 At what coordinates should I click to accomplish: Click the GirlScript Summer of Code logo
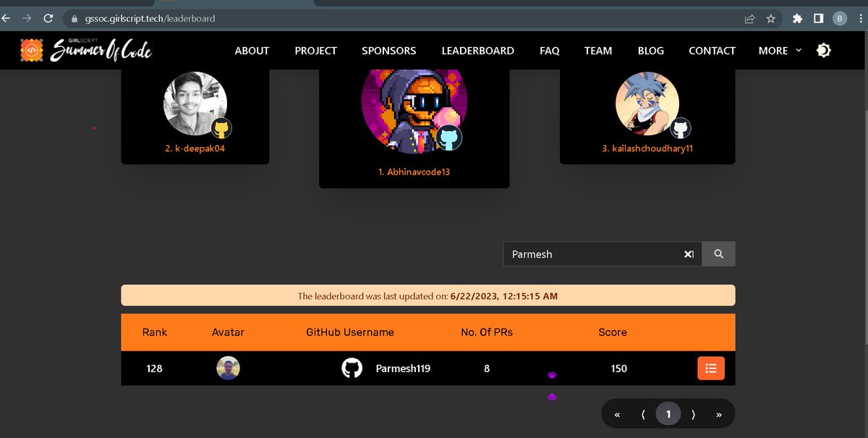(x=87, y=49)
